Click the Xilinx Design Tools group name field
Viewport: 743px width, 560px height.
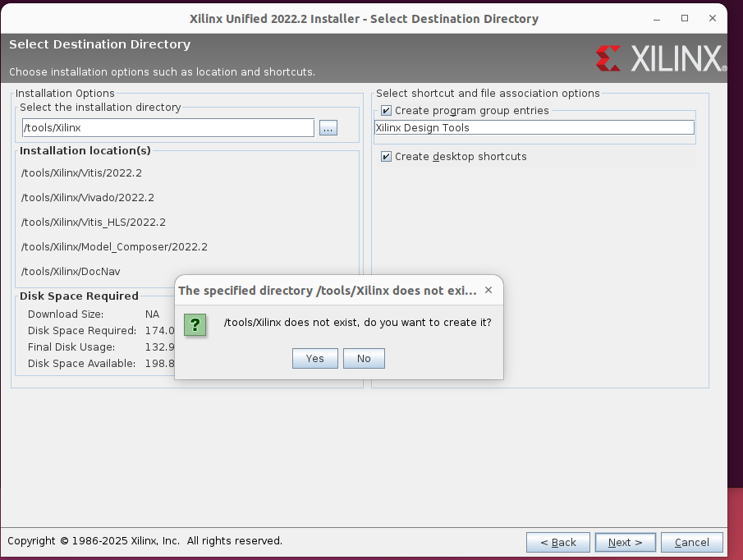point(534,127)
